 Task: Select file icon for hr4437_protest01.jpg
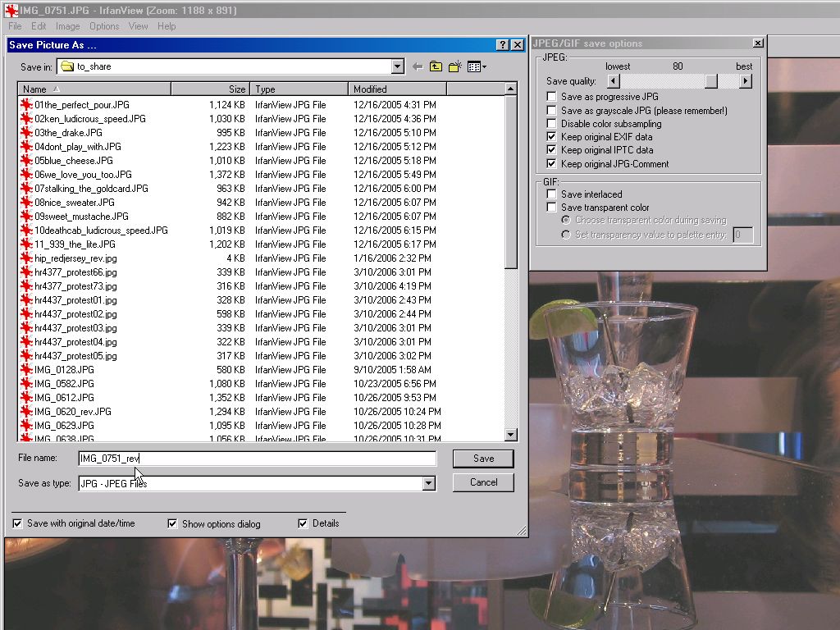pos(26,300)
